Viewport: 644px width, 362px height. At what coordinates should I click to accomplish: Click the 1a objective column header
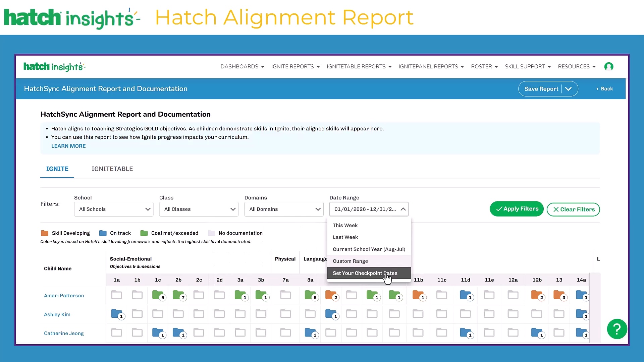(117, 280)
